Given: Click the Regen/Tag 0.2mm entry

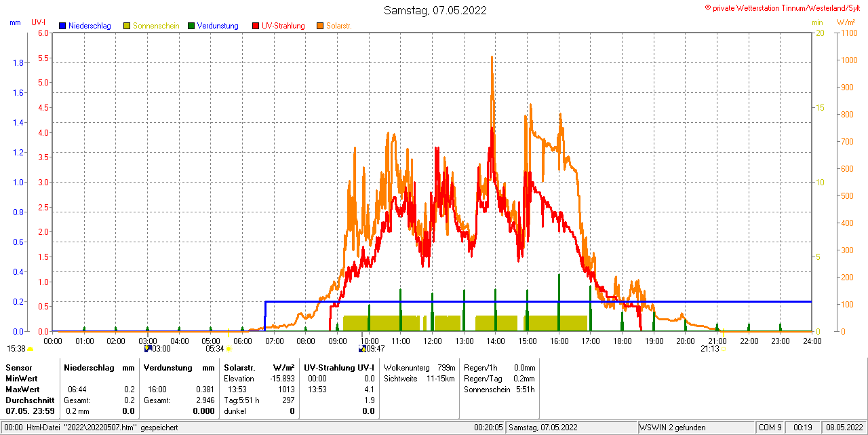Looking at the screenshot, I should click(x=499, y=378).
